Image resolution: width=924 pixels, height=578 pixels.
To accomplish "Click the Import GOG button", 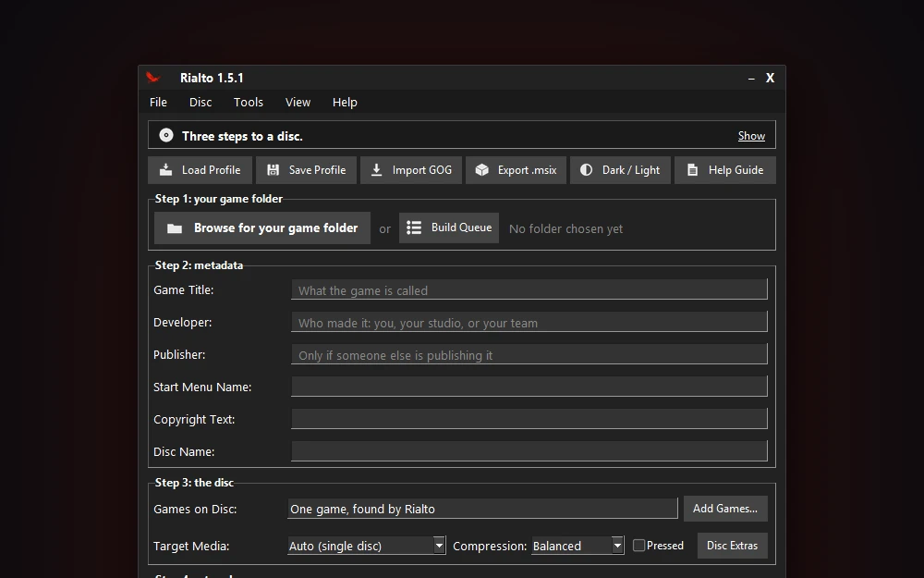I will [411, 170].
